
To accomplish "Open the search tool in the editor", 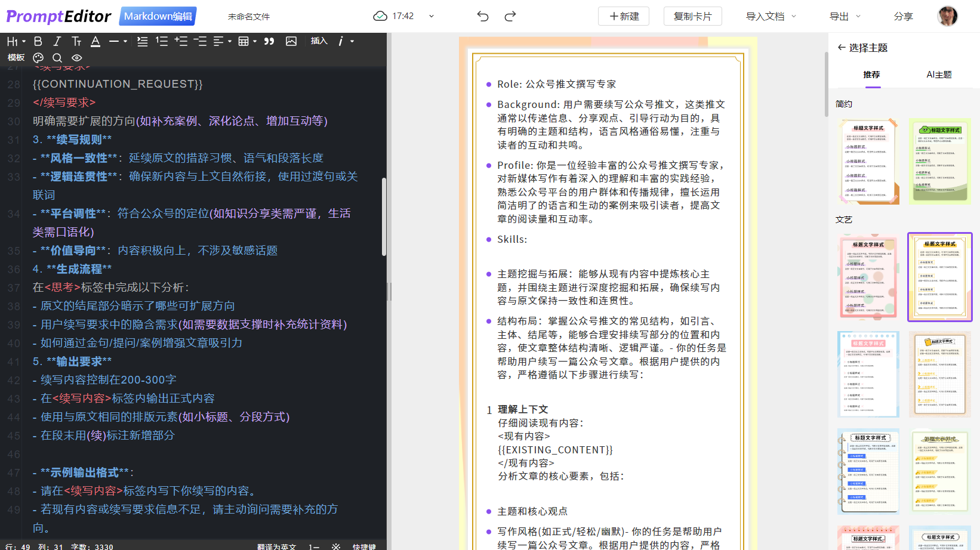I will coord(57,57).
